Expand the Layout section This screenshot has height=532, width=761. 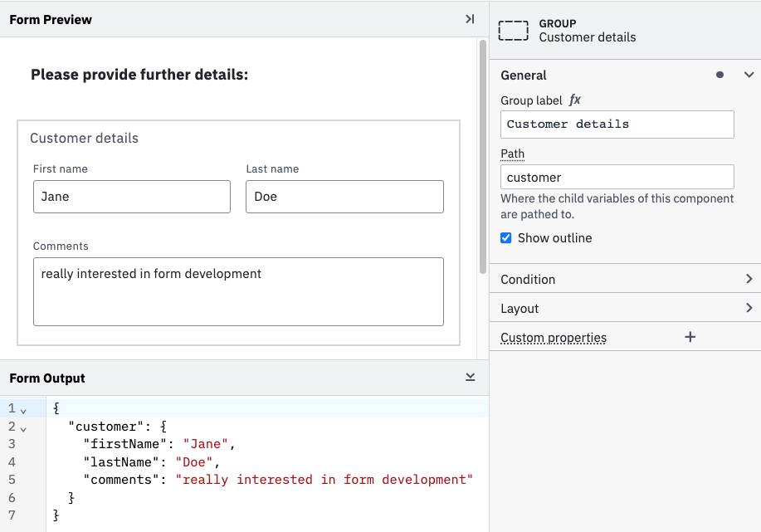749,308
